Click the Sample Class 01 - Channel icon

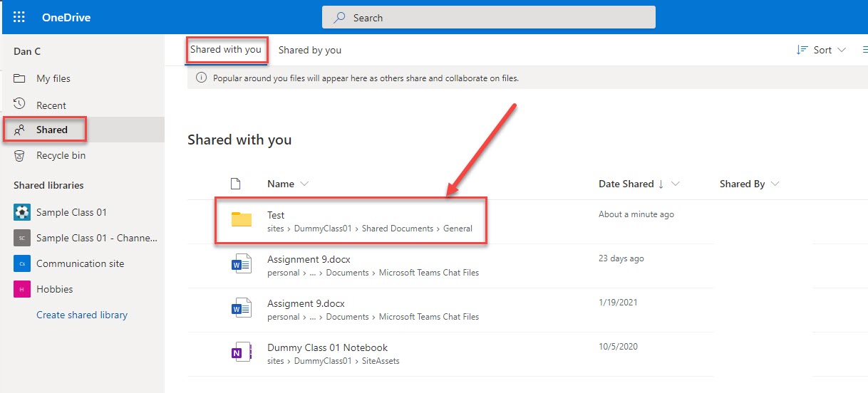coord(22,238)
